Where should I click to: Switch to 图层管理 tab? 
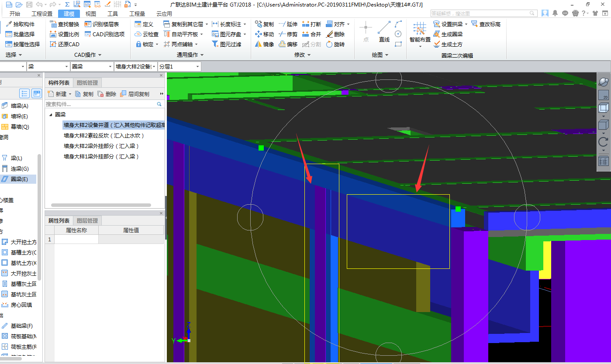[87, 220]
